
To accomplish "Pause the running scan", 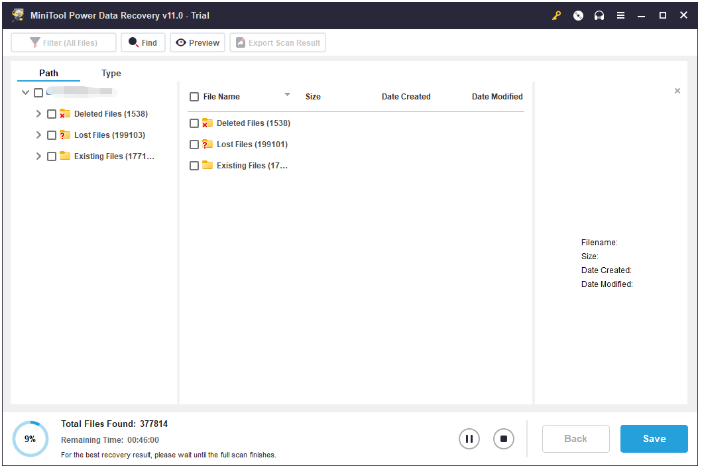I will 469,439.
